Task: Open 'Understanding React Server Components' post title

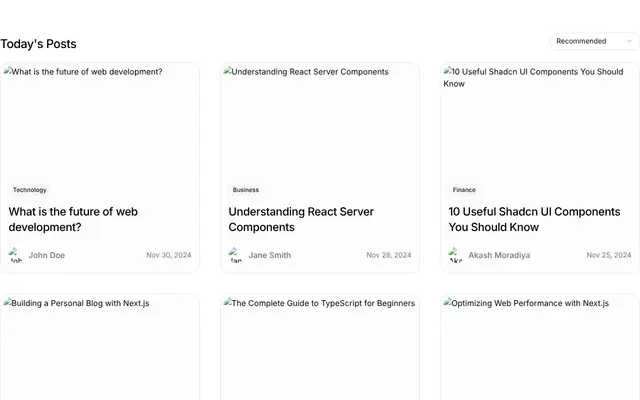Action: [x=301, y=219]
